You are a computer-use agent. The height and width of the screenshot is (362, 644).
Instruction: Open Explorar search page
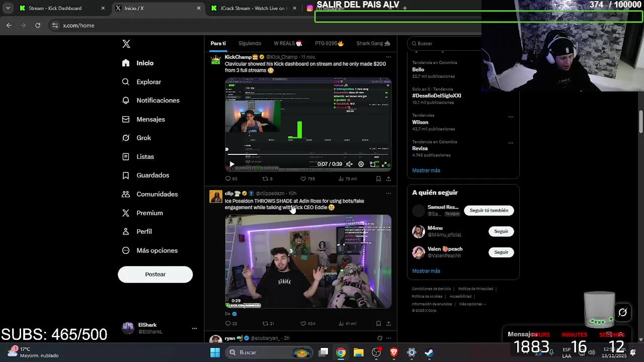click(x=141, y=81)
